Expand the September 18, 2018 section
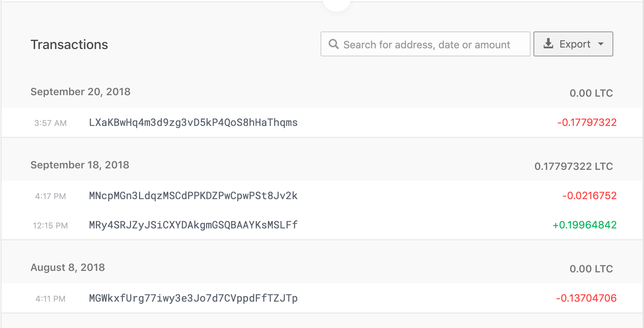 coord(80,165)
